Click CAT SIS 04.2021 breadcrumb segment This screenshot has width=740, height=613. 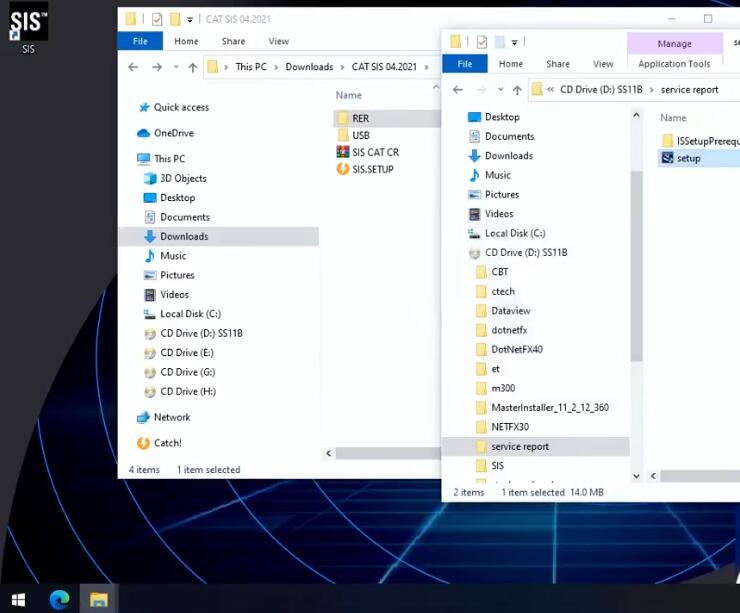[384, 67]
